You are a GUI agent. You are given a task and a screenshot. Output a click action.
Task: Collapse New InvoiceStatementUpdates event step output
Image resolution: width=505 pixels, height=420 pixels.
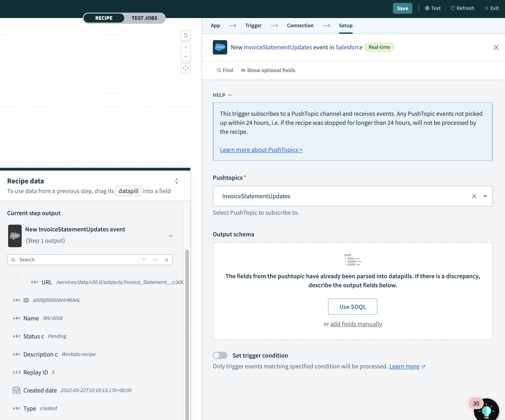tap(170, 236)
